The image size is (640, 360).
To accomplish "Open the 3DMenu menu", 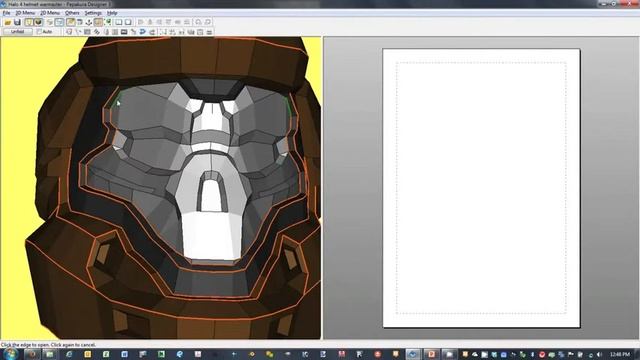I will coord(25,13).
